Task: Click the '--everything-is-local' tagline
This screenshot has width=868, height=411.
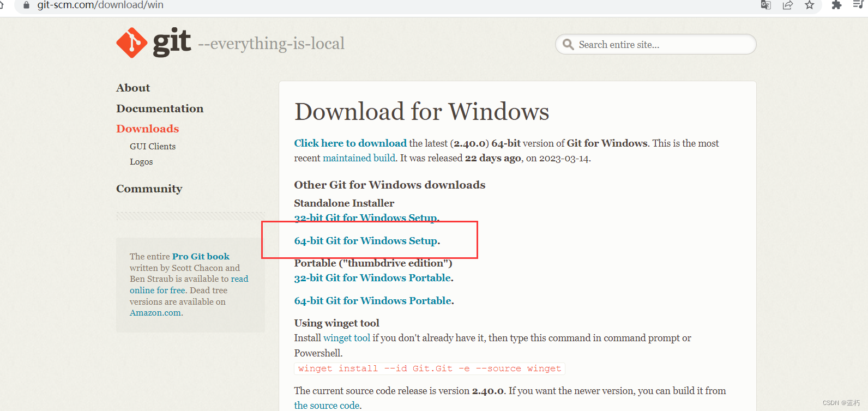Action: [271, 44]
